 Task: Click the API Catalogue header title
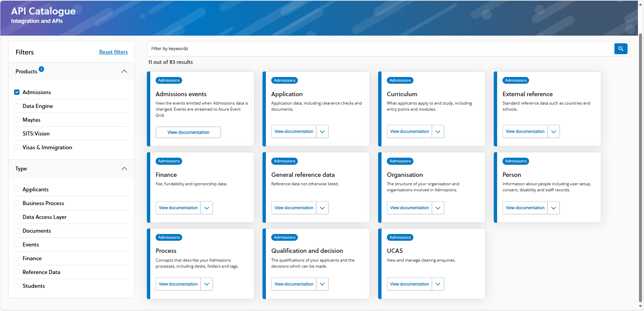click(43, 11)
